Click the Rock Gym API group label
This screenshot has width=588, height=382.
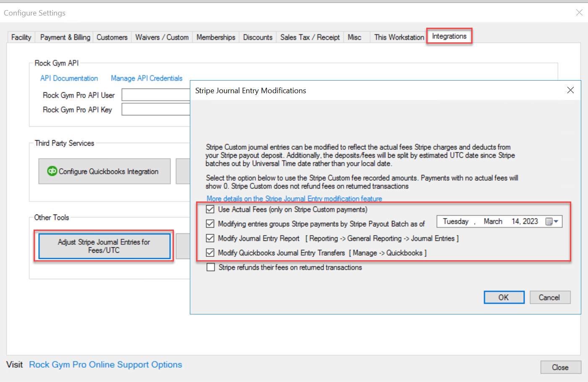point(56,63)
